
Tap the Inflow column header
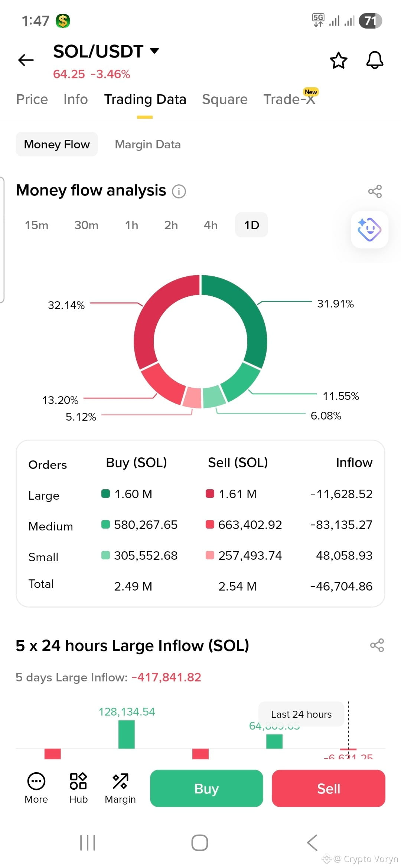[354, 463]
